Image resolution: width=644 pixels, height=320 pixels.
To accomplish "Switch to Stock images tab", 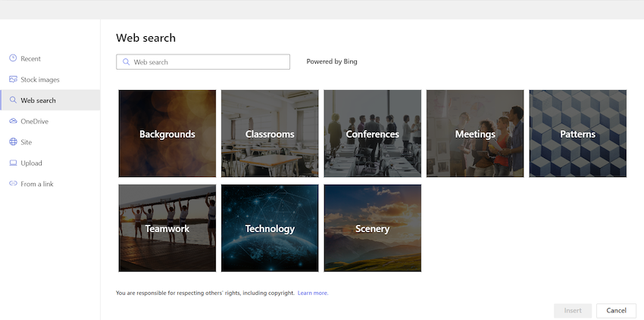I will click(39, 79).
